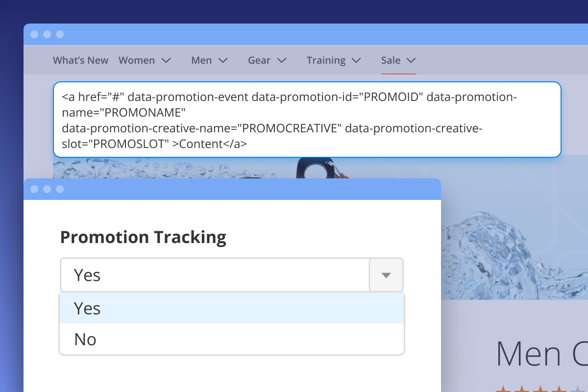Image resolution: width=588 pixels, height=392 pixels.
Task: Click the red traffic light dot on top window
Action: coord(34,34)
